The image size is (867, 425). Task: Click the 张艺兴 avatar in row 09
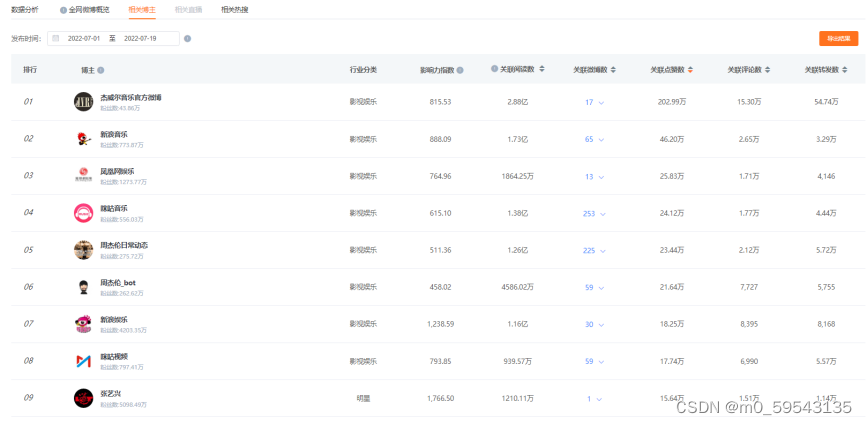coord(83,398)
